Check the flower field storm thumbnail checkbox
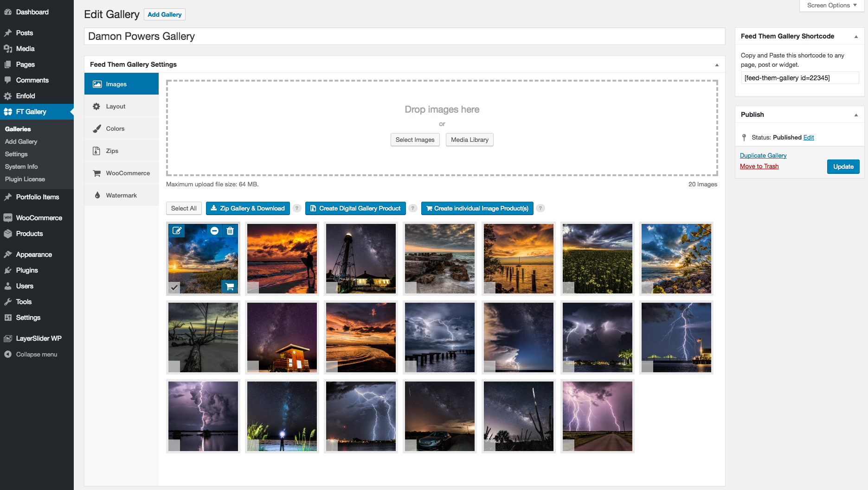The width and height of the screenshot is (868, 490). click(x=568, y=287)
